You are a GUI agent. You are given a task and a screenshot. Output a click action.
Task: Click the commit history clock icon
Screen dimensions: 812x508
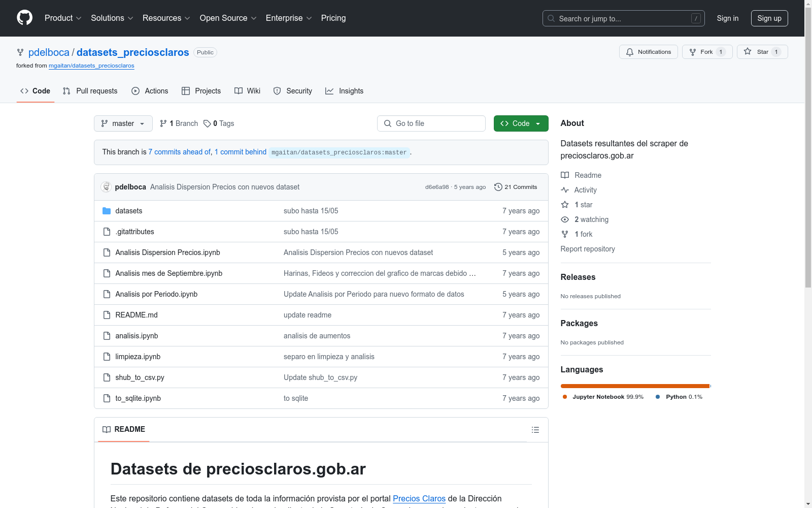[x=498, y=187]
